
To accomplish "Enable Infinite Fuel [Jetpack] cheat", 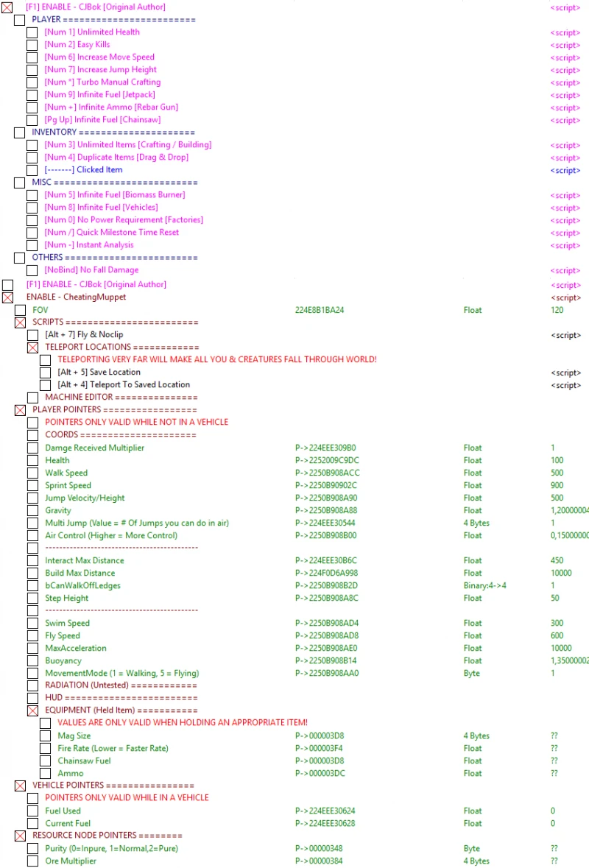I will point(32,94).
